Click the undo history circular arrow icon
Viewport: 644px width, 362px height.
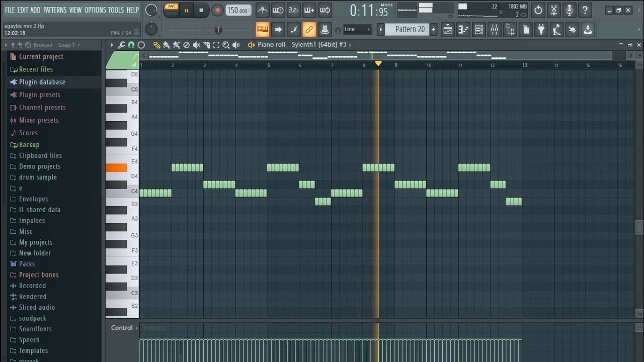(x=538, y=10)
